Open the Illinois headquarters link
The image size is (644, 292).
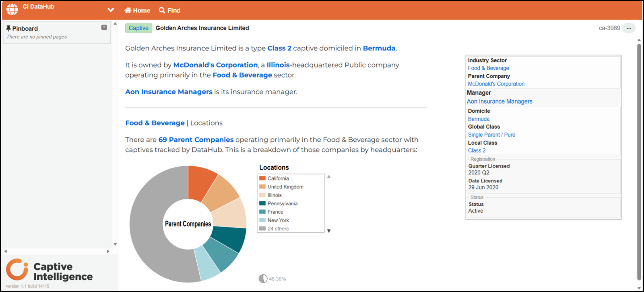pyautogui.click(x=278, y=65)
